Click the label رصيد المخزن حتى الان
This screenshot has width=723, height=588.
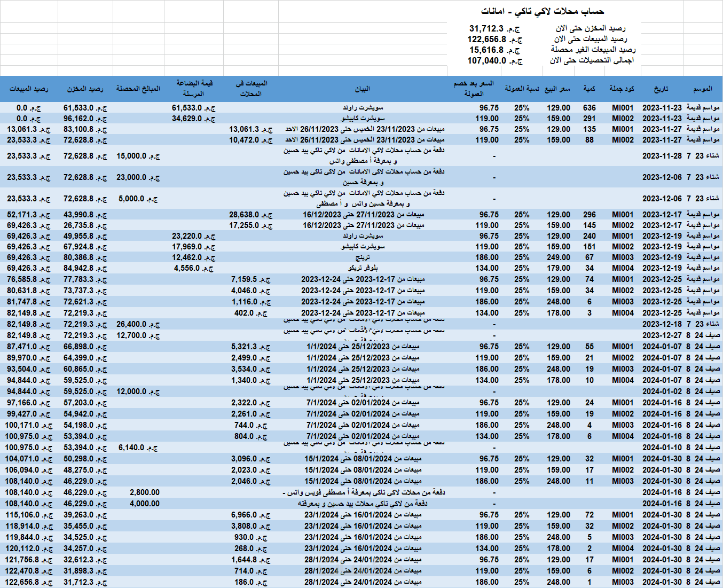(590, 28)
